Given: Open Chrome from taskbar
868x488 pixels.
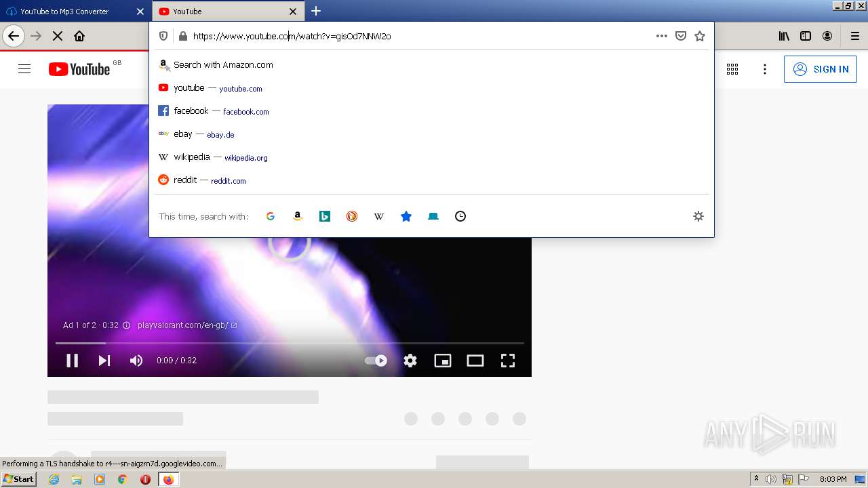Looking at the screenshot, I should [123, 479].
